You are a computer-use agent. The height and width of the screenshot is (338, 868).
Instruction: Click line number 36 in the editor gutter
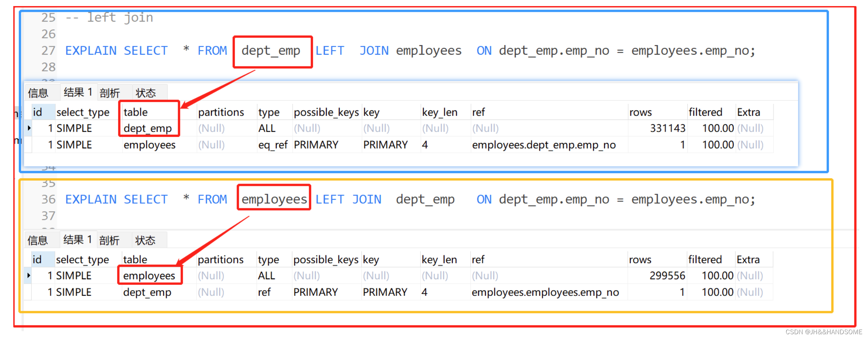click(48, 199)
